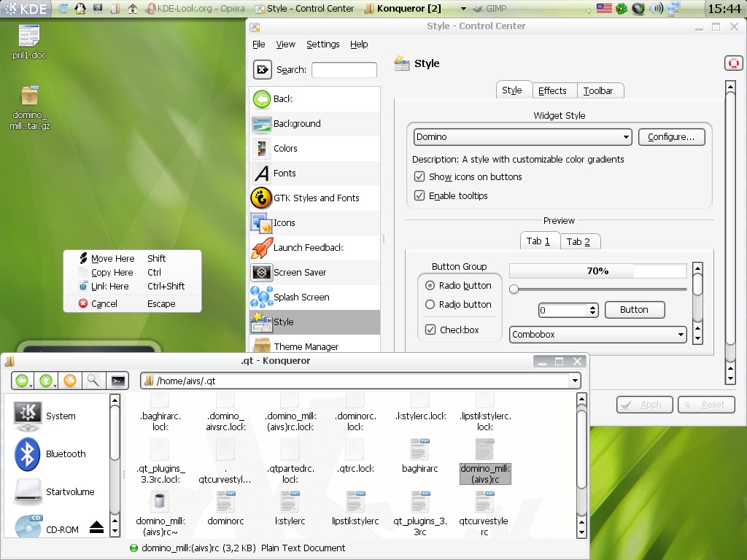Open System in Konqueror sidebar
The image size is (747, 560).
point(44,415)
